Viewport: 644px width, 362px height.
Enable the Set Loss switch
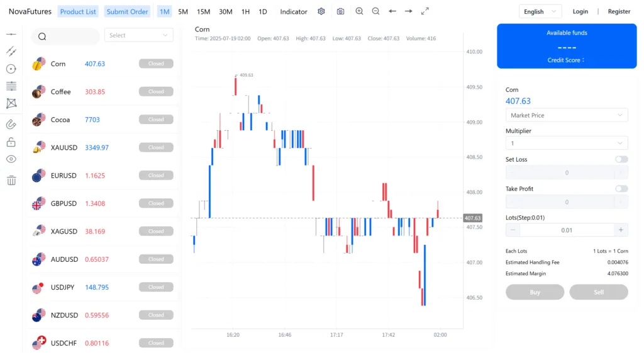[x=621, y=159]
